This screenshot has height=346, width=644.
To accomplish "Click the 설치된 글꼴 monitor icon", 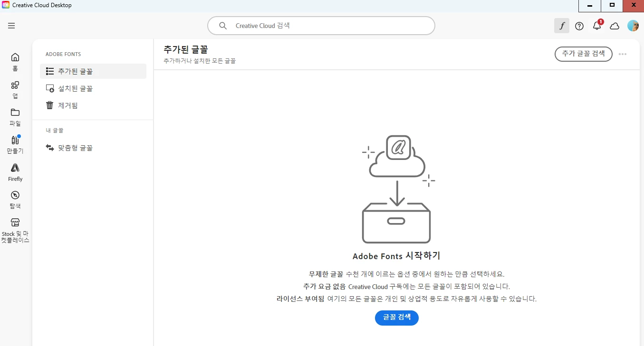I will click(x=49, y=88).
